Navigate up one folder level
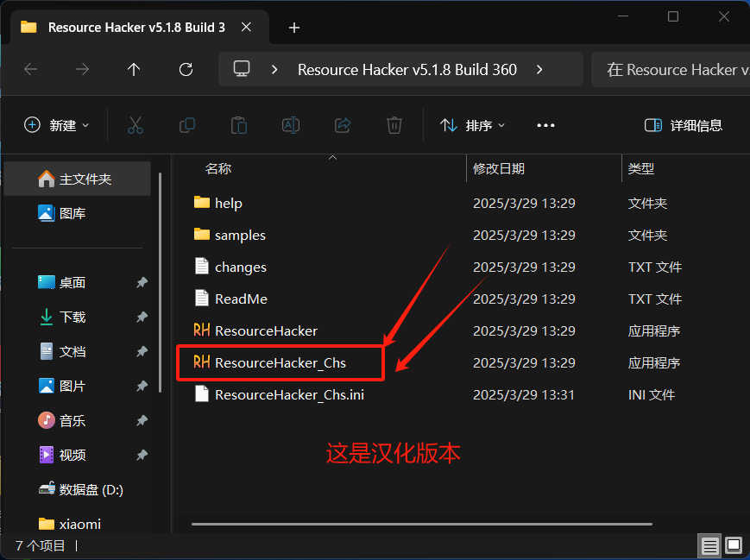Screen dimensions: 750x560 134,70
